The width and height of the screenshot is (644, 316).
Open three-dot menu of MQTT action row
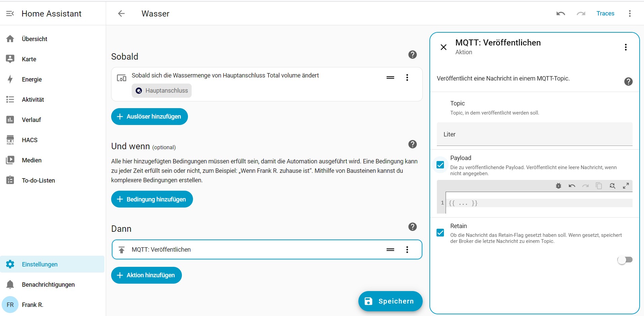(407, 250)
